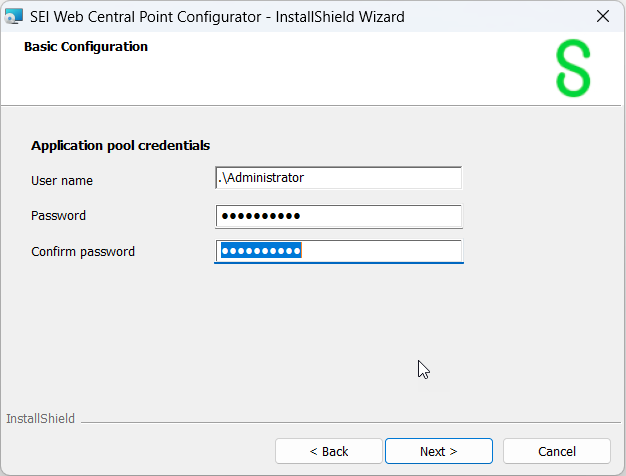Proceed by pressing the Next button
Viewport: 626px width, 476px height.
(x=438, y=451)
